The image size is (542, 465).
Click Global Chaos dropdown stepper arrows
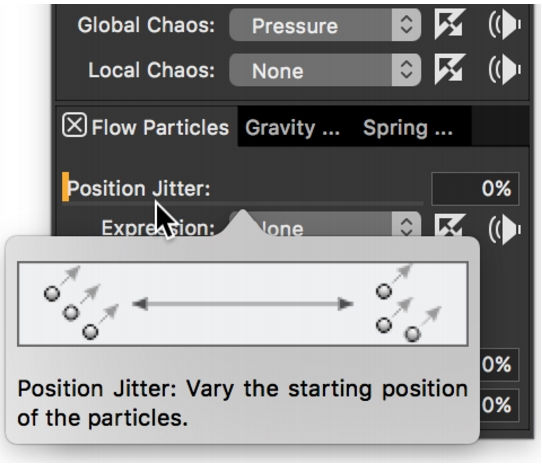406,25
